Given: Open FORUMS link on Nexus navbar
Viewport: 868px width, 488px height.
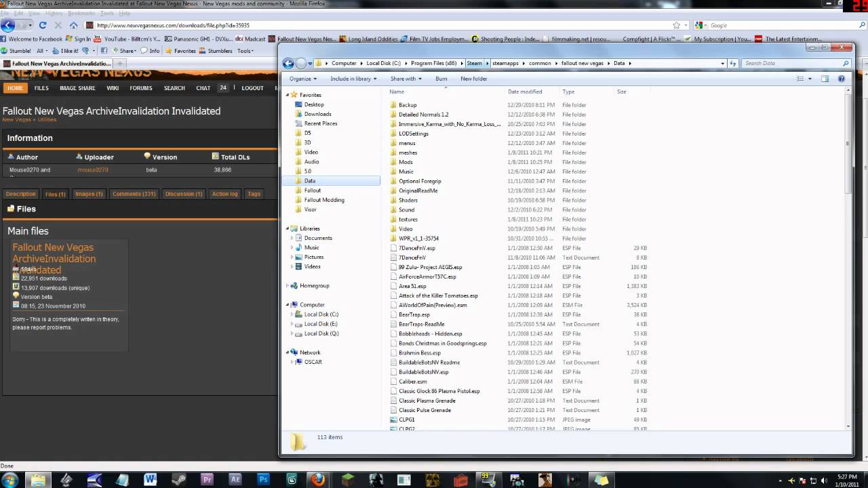Looking at the screenshot, I should tap(141, 88).
